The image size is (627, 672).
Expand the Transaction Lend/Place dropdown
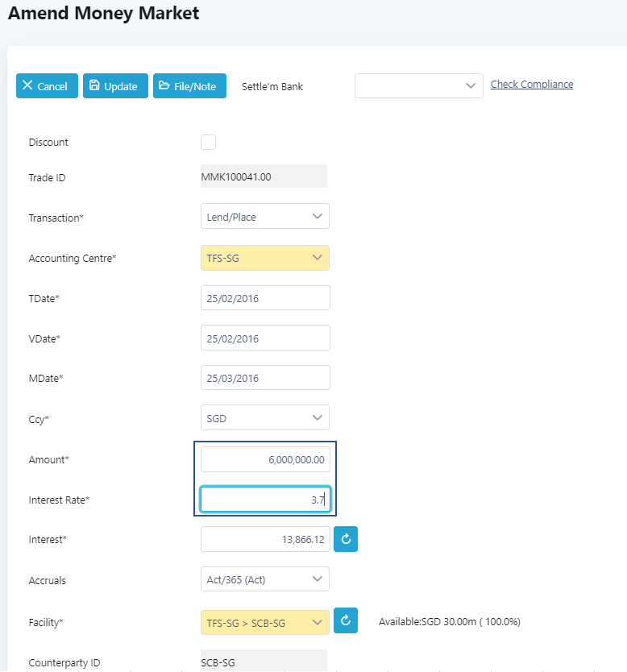click(264, 216)
